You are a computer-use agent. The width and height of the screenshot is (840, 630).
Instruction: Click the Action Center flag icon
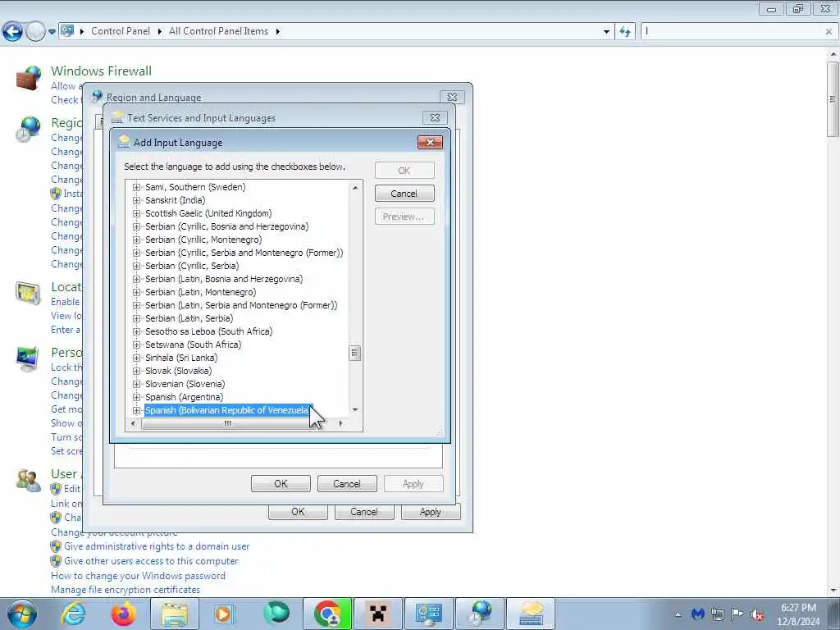pyautogui.click(x=737, y=614)
